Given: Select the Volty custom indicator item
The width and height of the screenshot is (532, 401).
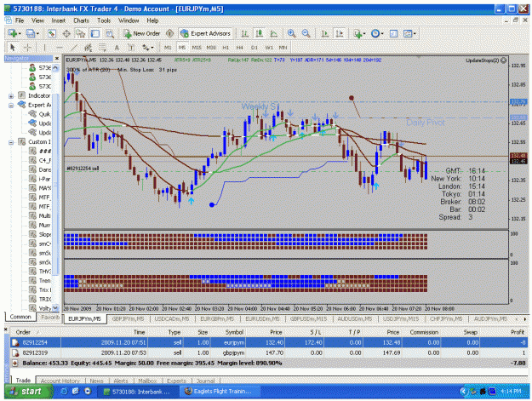Looking at the screenshot, I should tap(40, 308).
